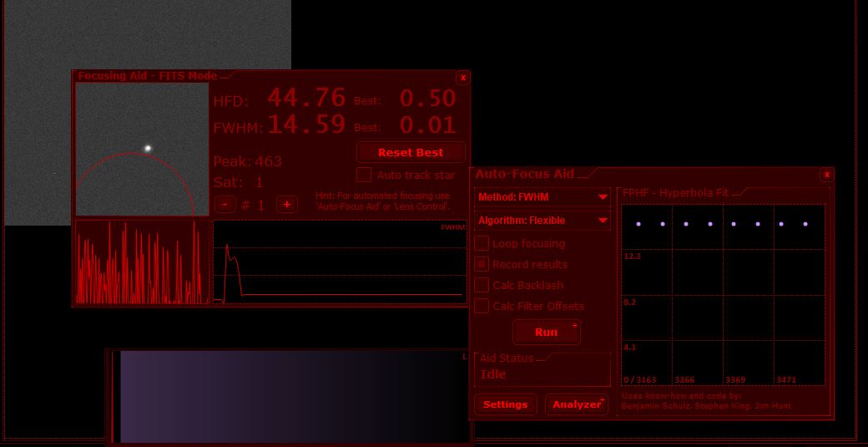Open the Method: FWHM dropdown

(542, 197)
